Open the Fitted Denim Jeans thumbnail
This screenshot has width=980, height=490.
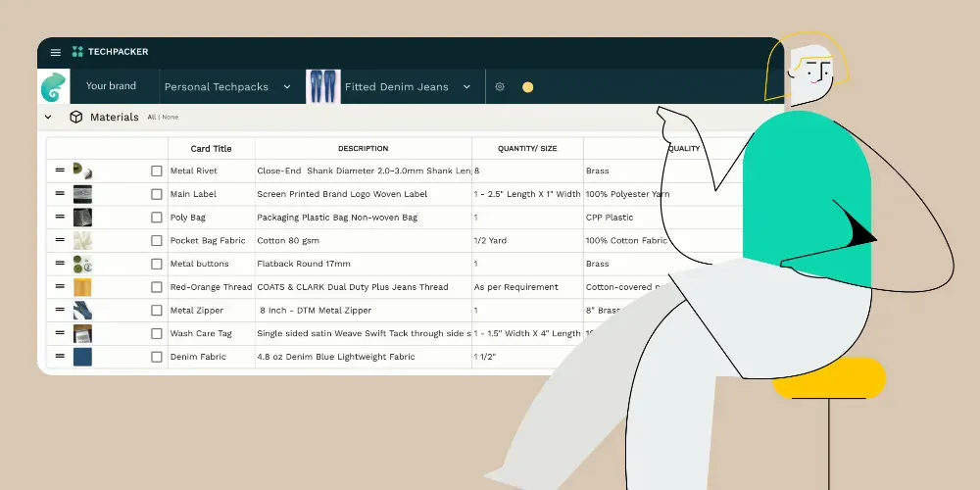click(x=323, y=87)
